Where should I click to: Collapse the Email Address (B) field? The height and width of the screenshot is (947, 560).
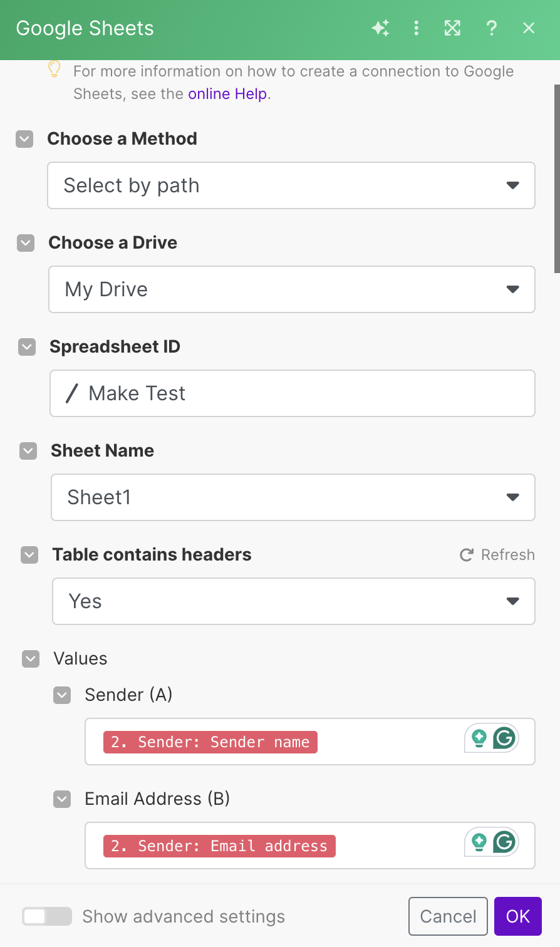(x=62, y=799)
